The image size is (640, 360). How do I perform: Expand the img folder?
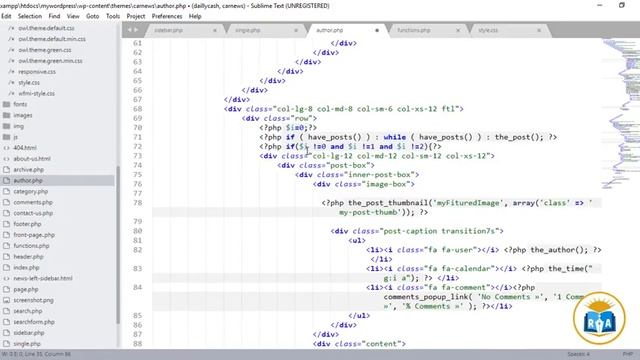coord(18,126)
